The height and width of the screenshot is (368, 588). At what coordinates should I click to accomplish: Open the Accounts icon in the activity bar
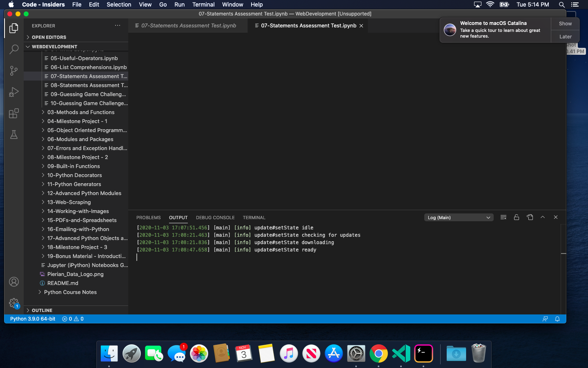(14, 282)
